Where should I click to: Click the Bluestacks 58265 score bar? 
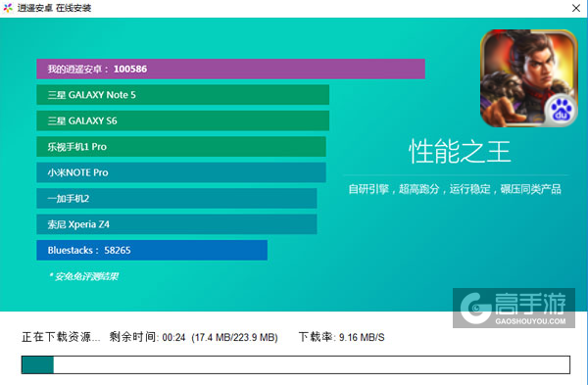152,250
